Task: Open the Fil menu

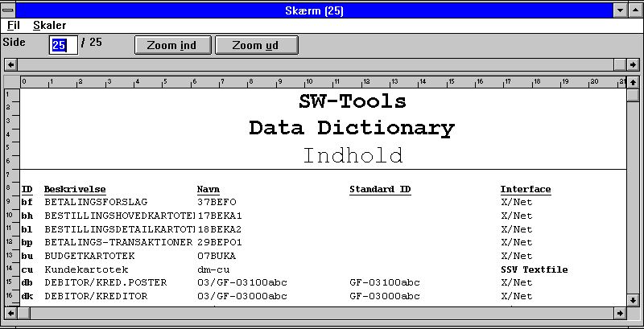Action: tap(13, 26)
